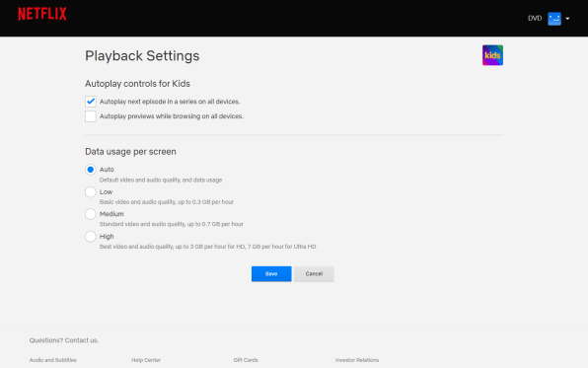Uncheck Autoplay next episode in a series

(91, 102)
